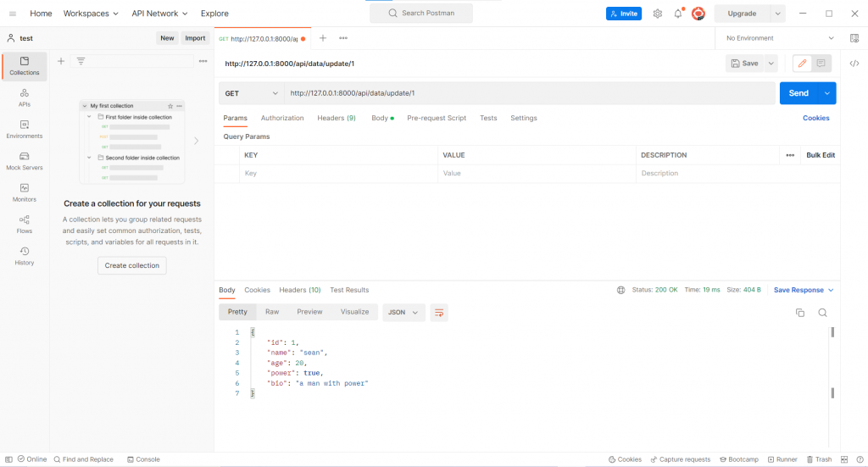
Task: Open the two-pane view icon in the status bar
Action: [x=844, y=459]
